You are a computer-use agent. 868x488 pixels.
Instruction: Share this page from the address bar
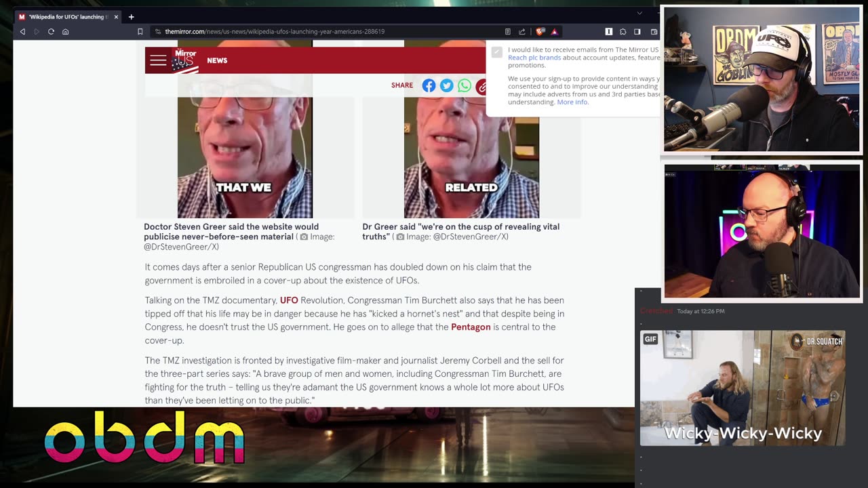click(521, 32)
